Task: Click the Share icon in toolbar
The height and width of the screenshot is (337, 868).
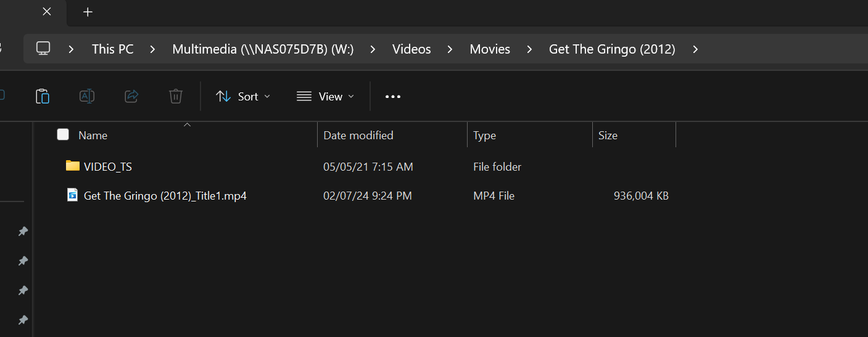Action: pos(131,96)
